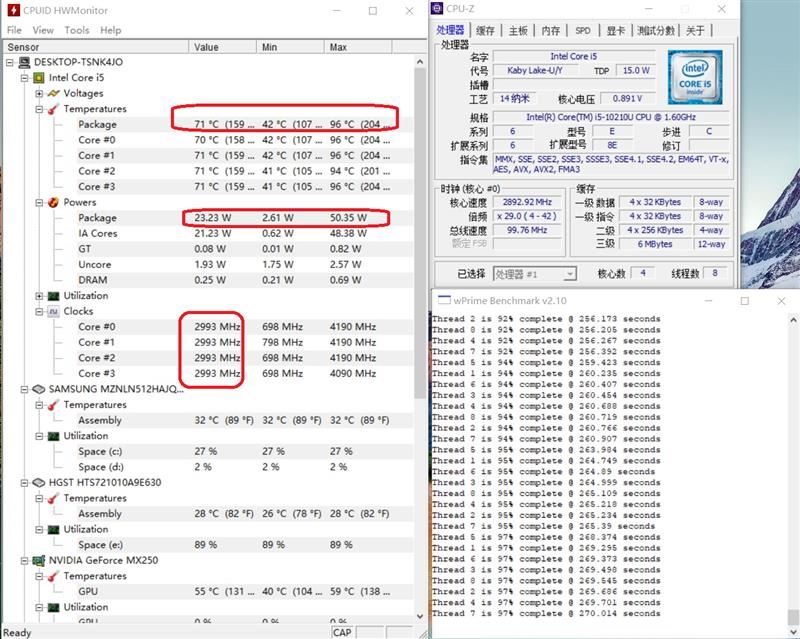Collapse the DESKTOP-TSNK4JO tree node

pos(9,62)
